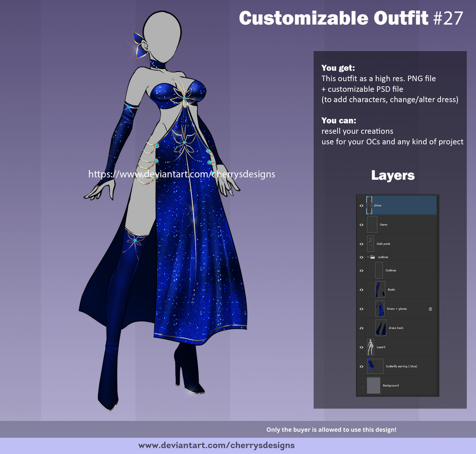
Task: Select the 'Background' layer name
Action: [x=391, y=385]
